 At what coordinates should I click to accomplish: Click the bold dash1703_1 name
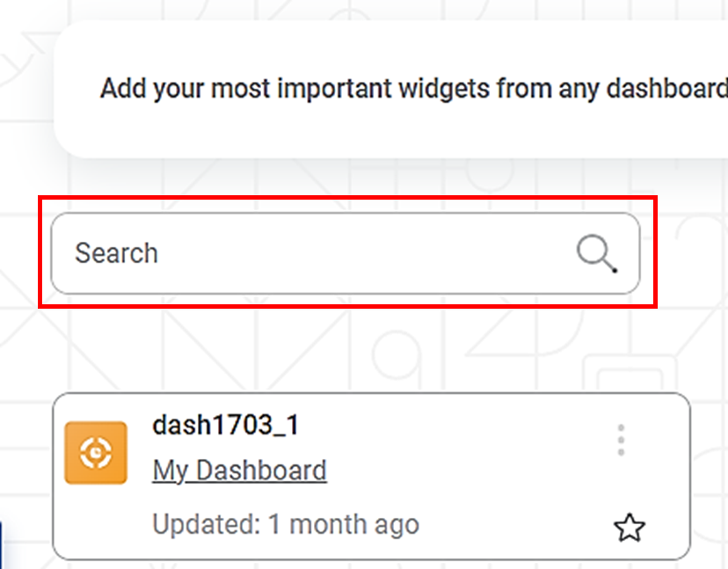(225, 426)
